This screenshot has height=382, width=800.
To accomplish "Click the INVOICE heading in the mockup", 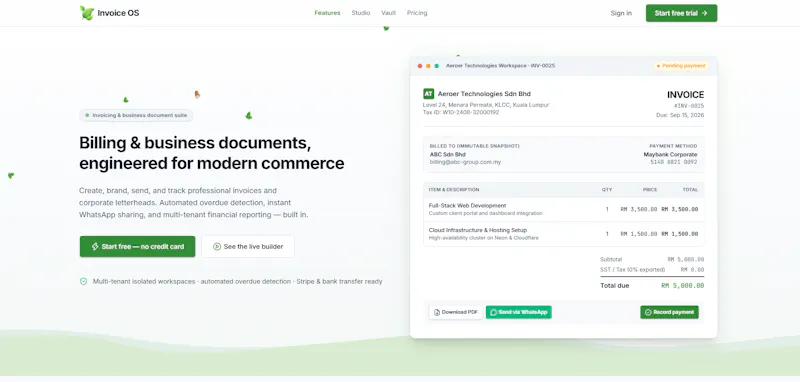I will pos(685,95).
